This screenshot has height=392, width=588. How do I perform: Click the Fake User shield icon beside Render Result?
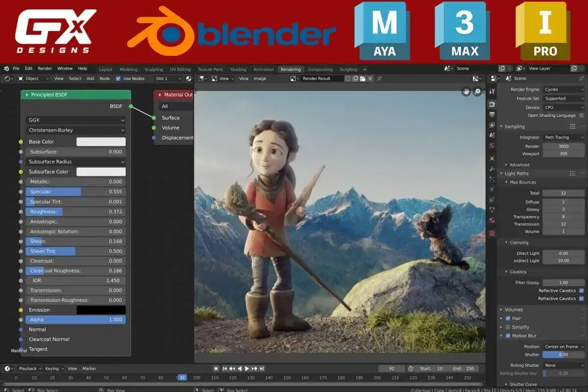[x=348, y=78]
